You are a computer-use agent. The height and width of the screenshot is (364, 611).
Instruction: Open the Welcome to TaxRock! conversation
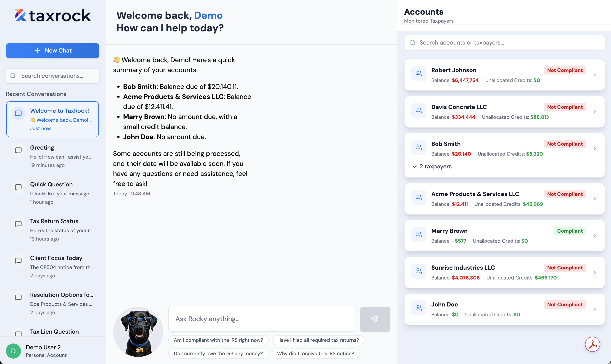[53, 119]
